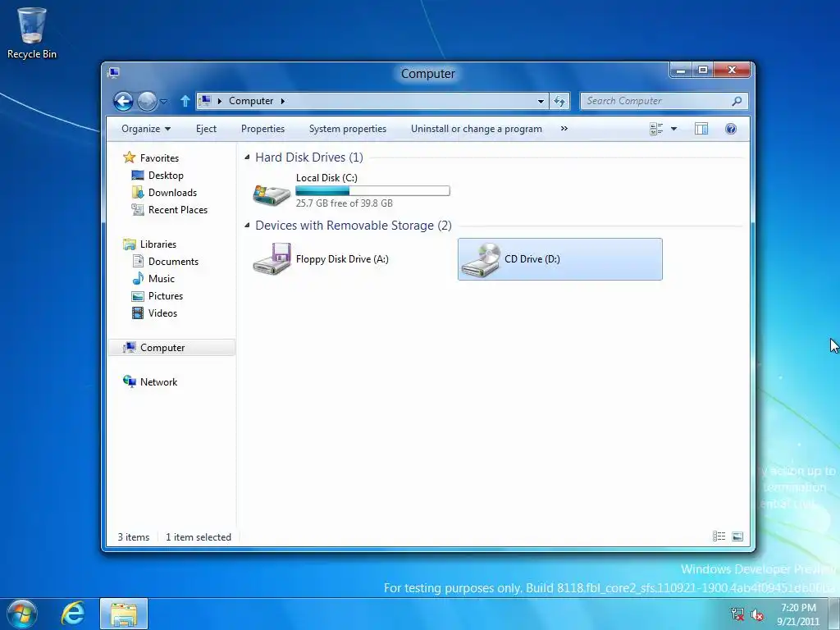Select Network in navigation pane
Screen dimensions: 840x630
(158, 382)
